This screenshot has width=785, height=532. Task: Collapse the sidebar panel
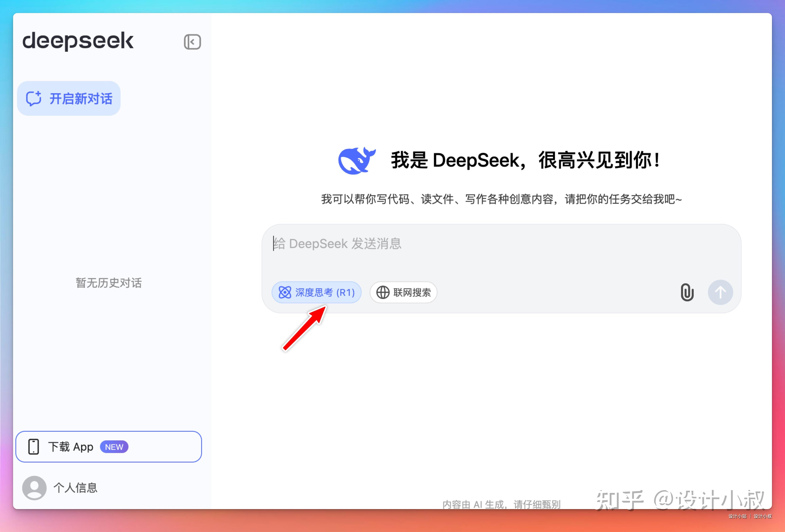coord(192,41)
